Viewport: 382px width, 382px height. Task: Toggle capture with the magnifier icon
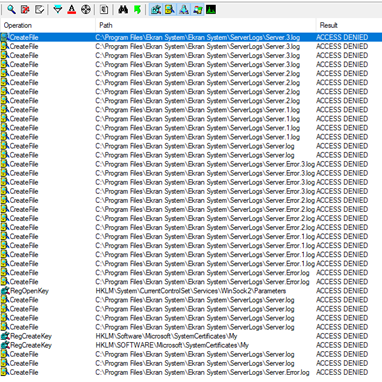click(x=11, y=10)
